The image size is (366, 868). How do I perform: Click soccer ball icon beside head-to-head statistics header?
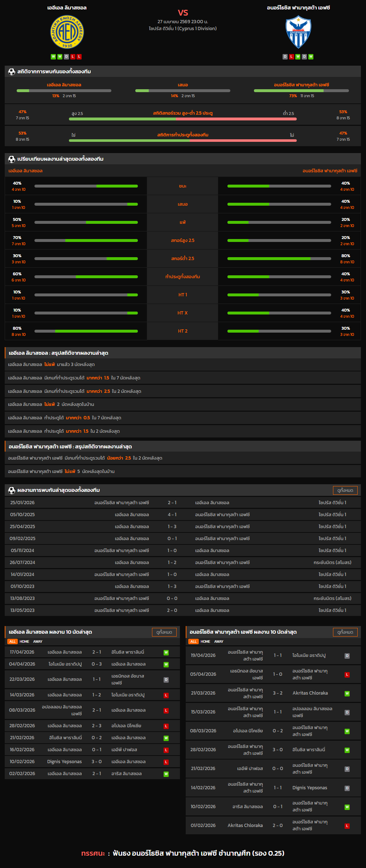click(x=12, y=72)
